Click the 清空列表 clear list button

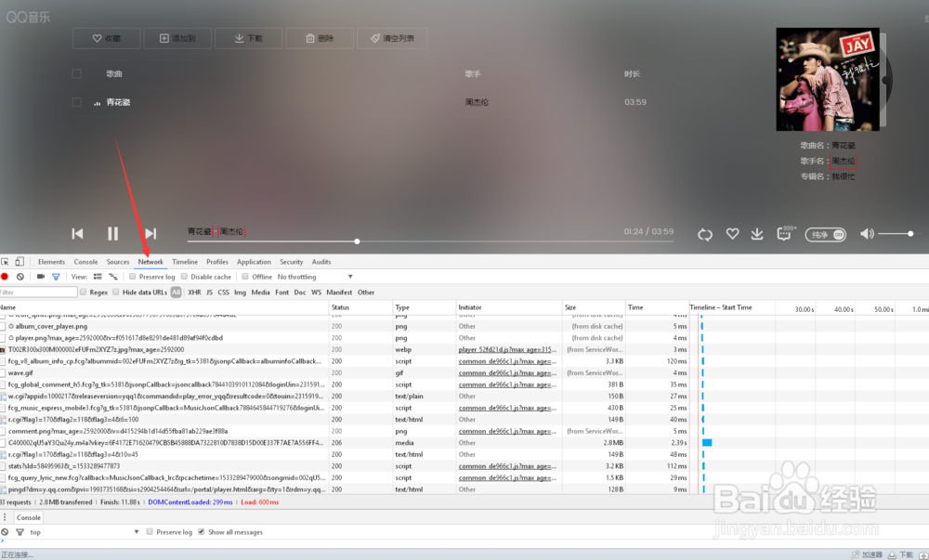[392, 38]
